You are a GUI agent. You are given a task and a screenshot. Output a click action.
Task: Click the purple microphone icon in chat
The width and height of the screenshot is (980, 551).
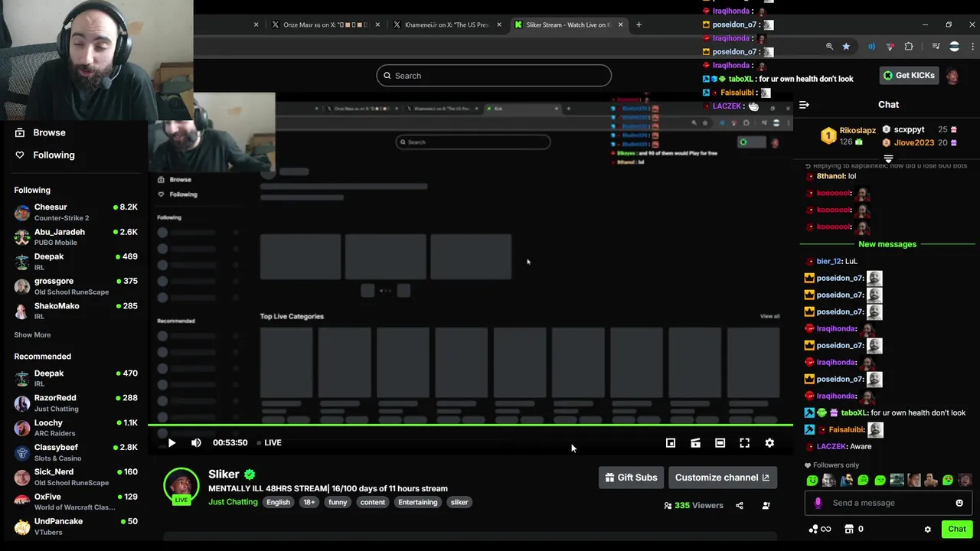pyautogui.click(x=818, y=503)
